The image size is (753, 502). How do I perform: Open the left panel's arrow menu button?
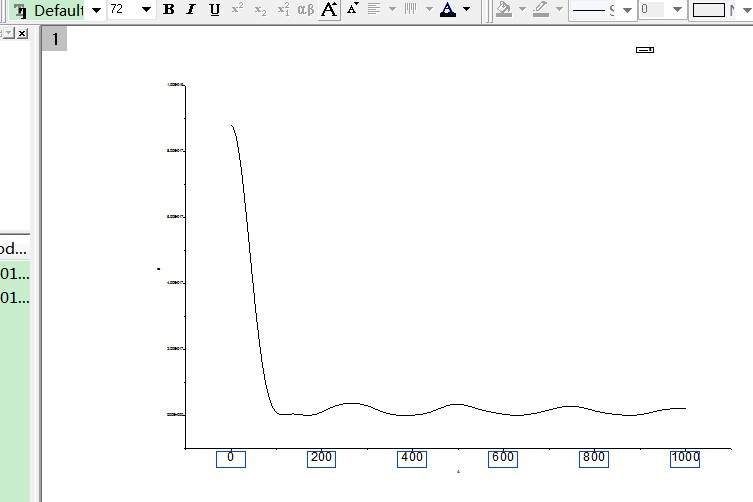[x=9, y=33]
